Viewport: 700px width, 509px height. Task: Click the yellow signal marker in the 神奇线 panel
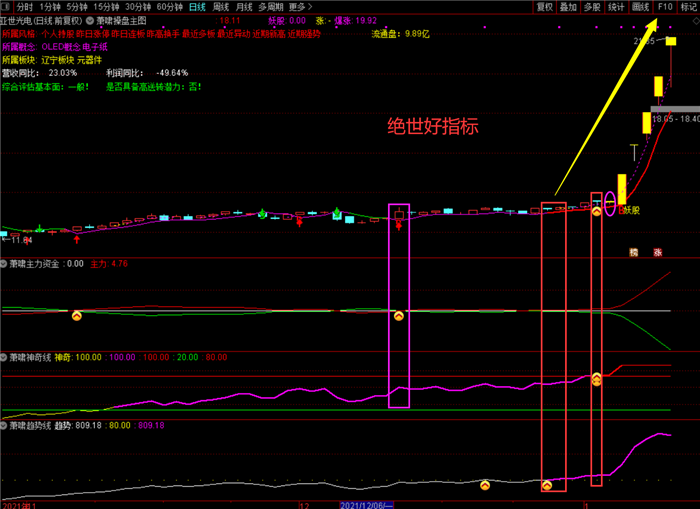point(596,379)
